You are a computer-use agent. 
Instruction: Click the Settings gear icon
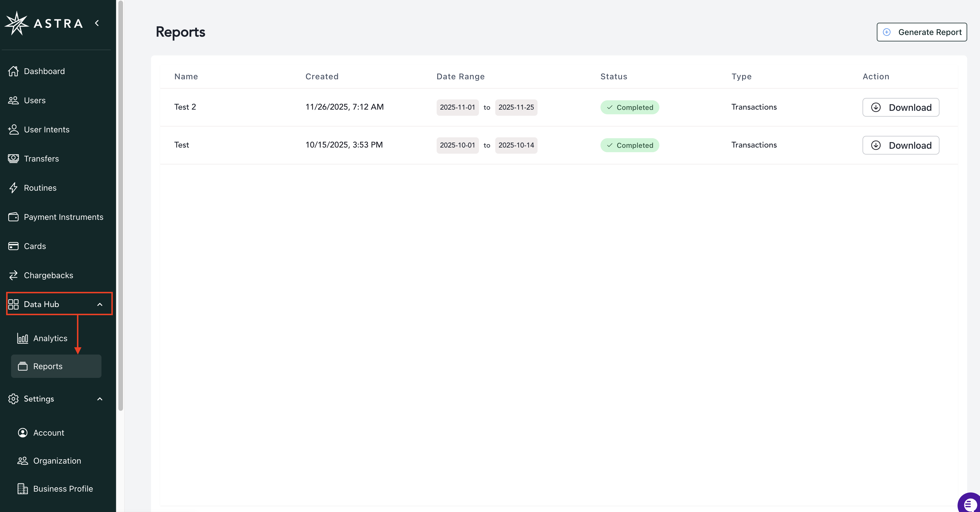click(13, 399)
